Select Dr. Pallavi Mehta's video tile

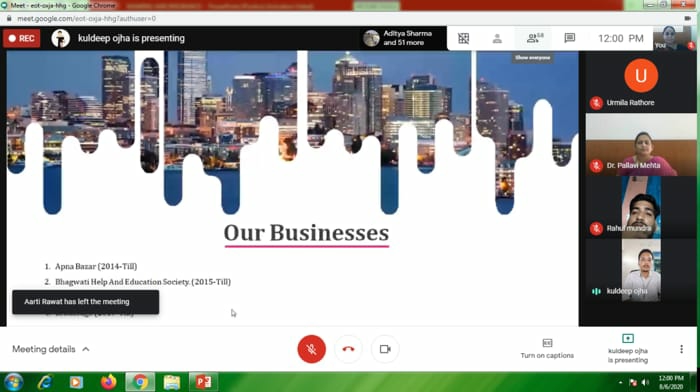pyautogui.click(x=641, y=144)
